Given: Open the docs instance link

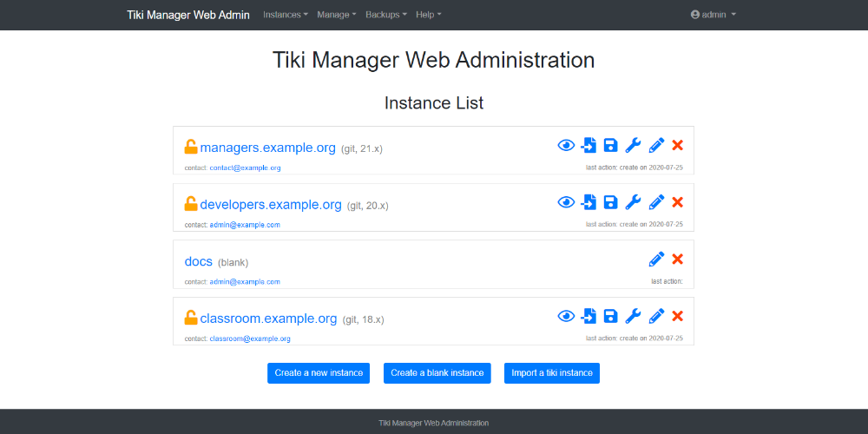Looking at the screenshot, I should (x=198, y=261).
